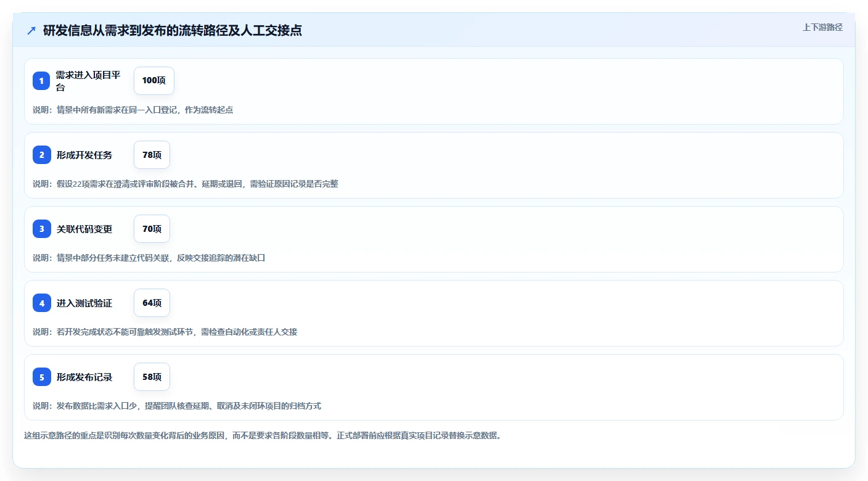Select the step 1 number badge
Screen dimensions: 868x481
click(41, 81)
